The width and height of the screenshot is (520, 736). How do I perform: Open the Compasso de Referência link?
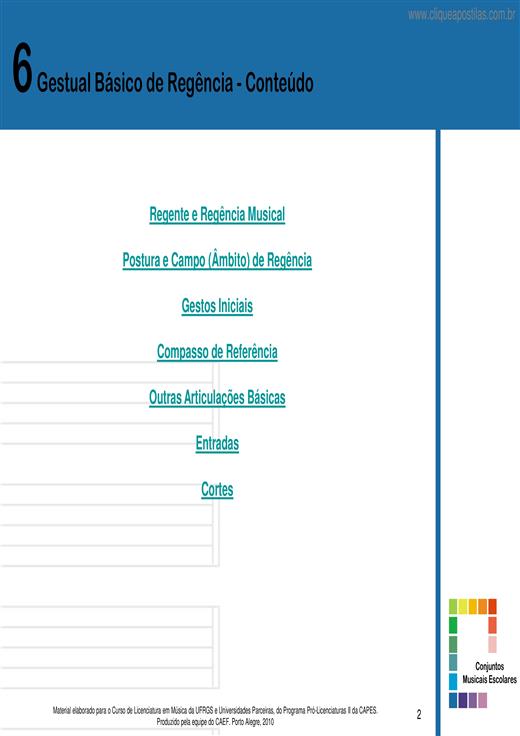pos(217,352)
